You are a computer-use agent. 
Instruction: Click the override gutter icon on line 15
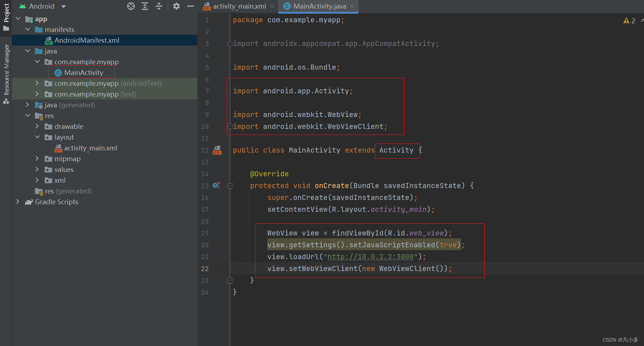coord(216,185)
